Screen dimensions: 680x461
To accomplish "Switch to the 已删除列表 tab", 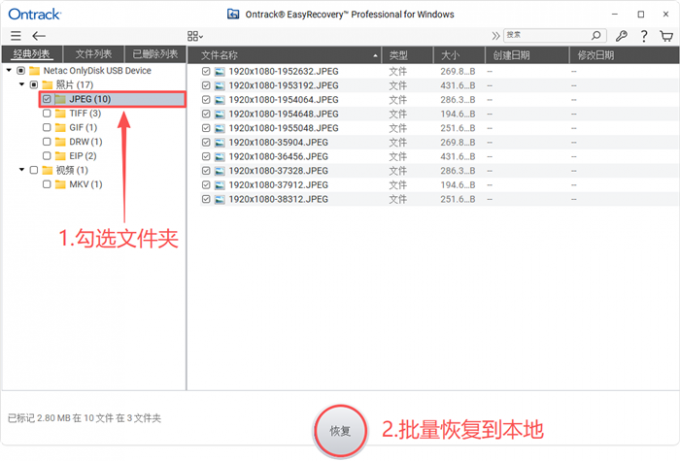I will point(155,54).
